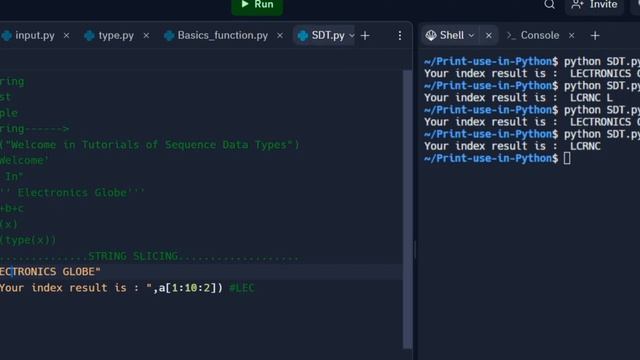The image size is (640, 360).
Task: Open the editor pane three-dots menu
Action: [x=400, y=36]
